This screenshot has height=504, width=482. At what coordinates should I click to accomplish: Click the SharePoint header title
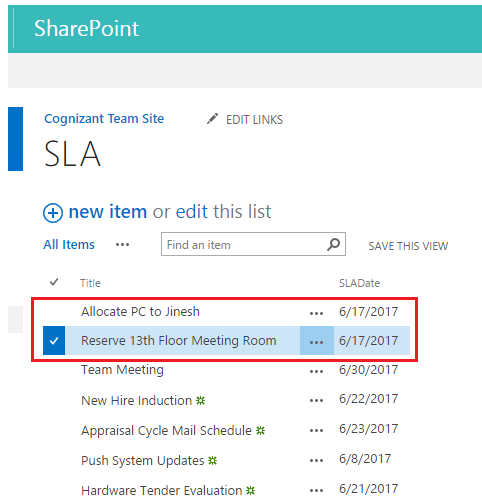pyautogui.click(x=87, y=28)
